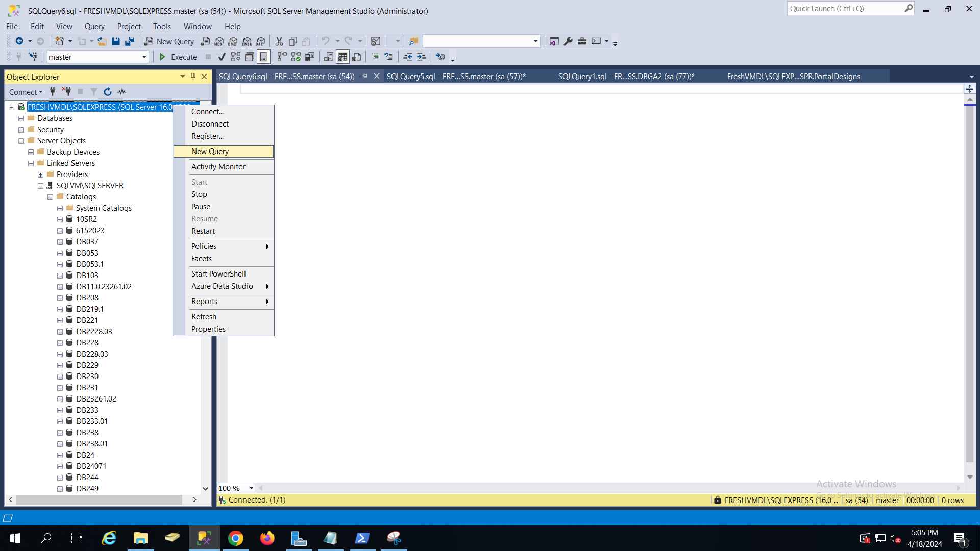This screenshot has height=551, width=980.
Task: Collapse the Linked Servers node
Action: click(x=31, y=163)
